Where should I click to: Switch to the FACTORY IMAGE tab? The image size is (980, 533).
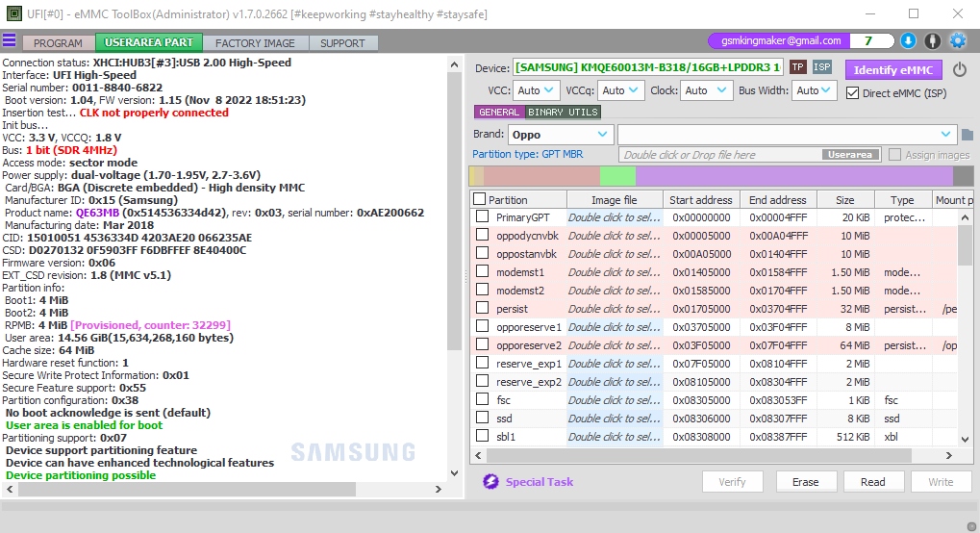click(255, 43)
